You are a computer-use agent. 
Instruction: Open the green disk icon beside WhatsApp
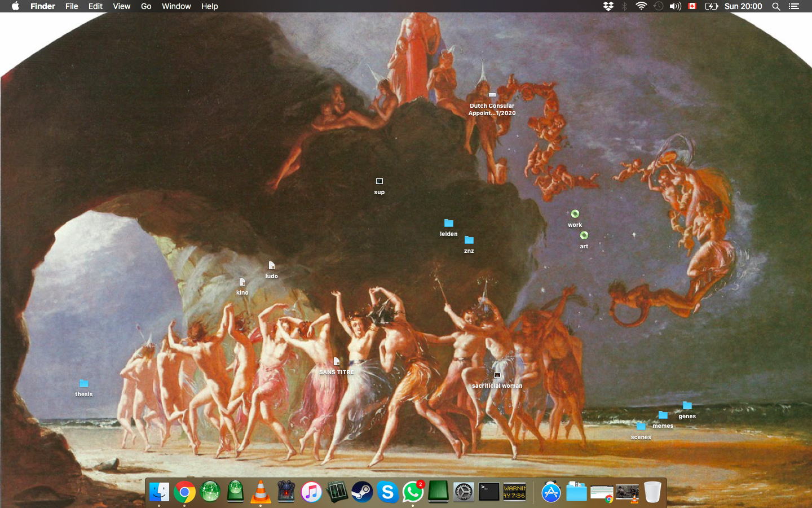(x=438, y=492)
